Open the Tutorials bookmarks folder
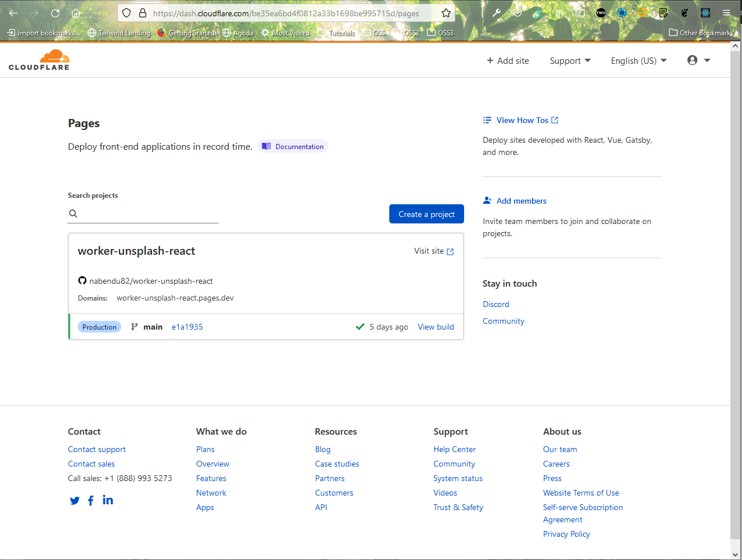This screenshot has height=560, width=742. point(336,33)
